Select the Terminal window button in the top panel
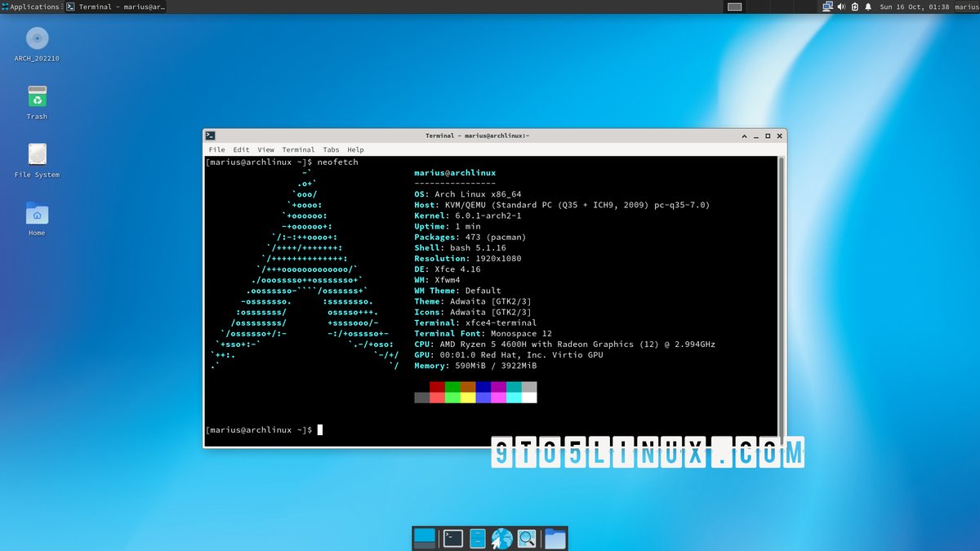This screenshot has width=980, height=551. (115, 7)
